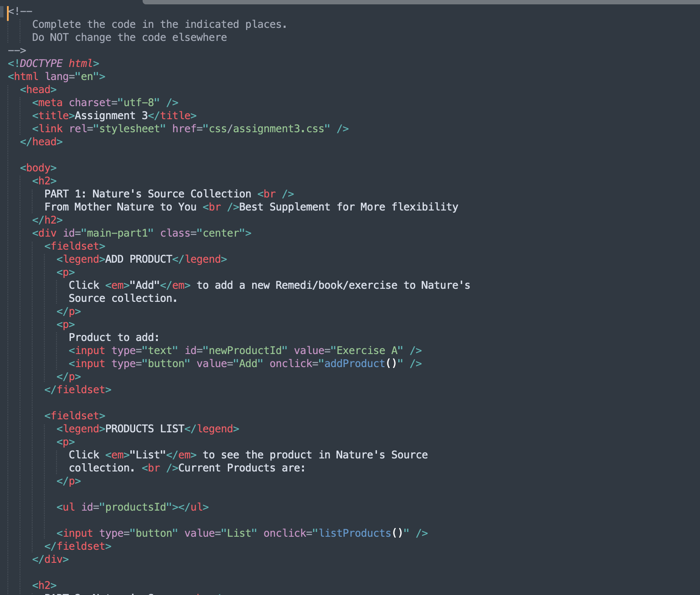
Task: Click the "<!DOCTYPE html>" declaration line
Action: coord(53,64)
